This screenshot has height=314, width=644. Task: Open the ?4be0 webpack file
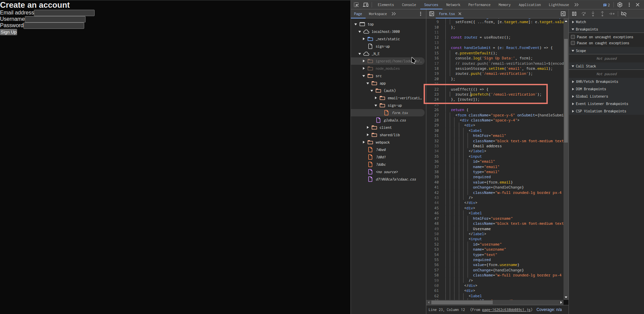pyautogui.click(x=381, y=150)
